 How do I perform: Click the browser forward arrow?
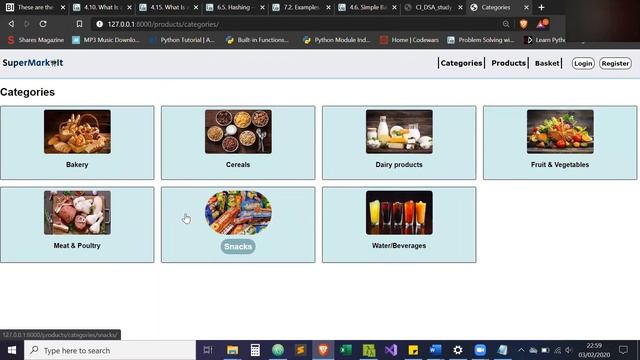coord(27,24)
